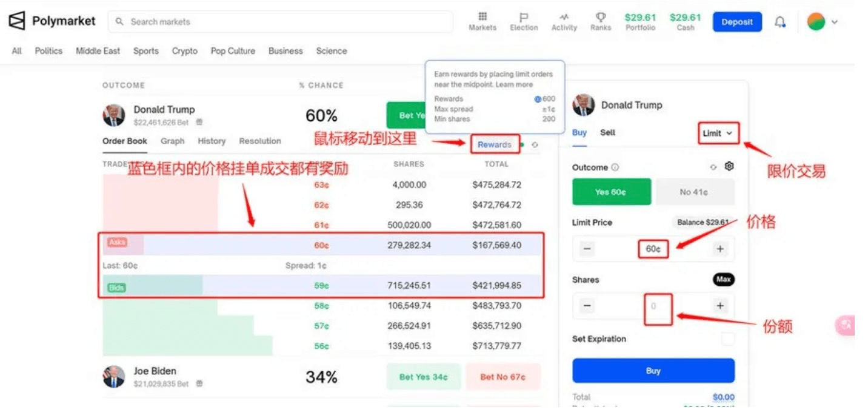Click info icon beside Outcome label
Viewport: 868px width, 415px height.
pos(615,167)
